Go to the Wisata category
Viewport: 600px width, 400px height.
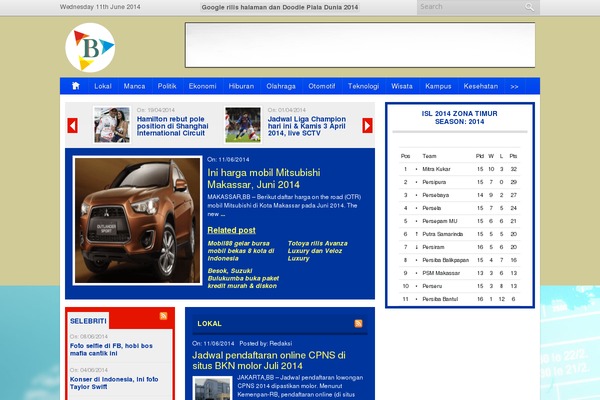[402, 87]
